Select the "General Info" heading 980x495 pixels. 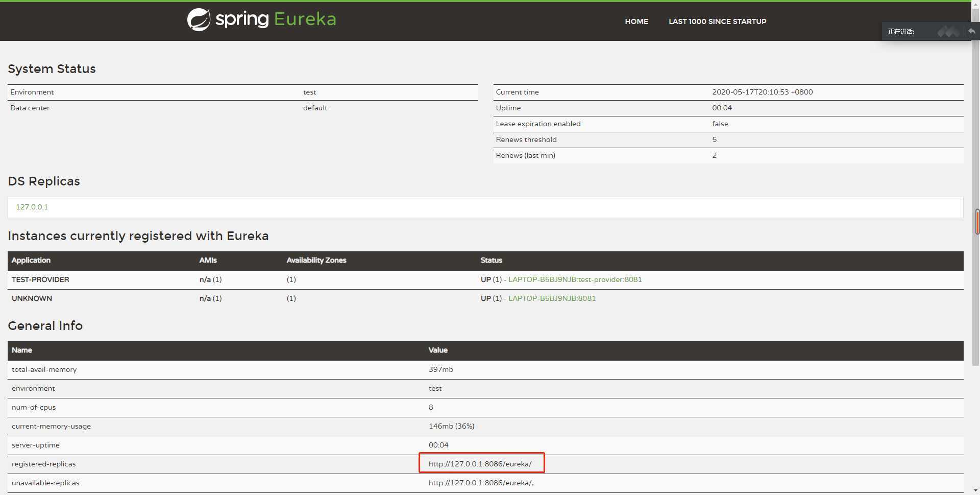click(x=45, y=326)
